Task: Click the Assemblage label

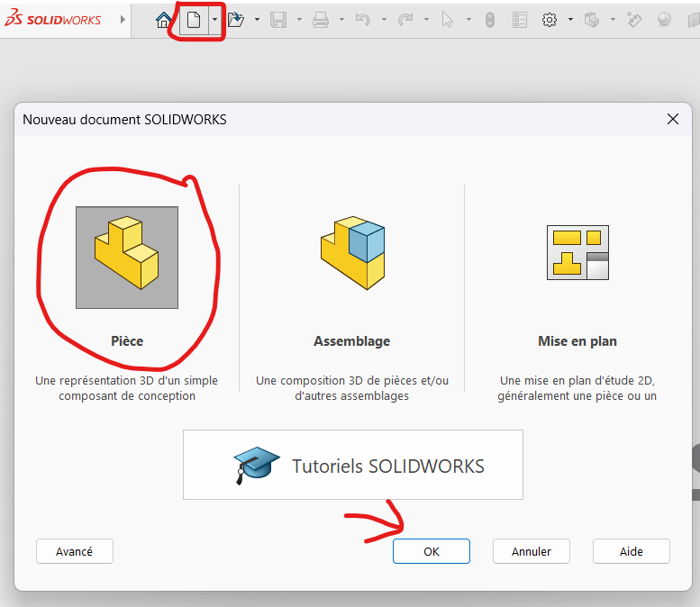Action: (351, 341)
